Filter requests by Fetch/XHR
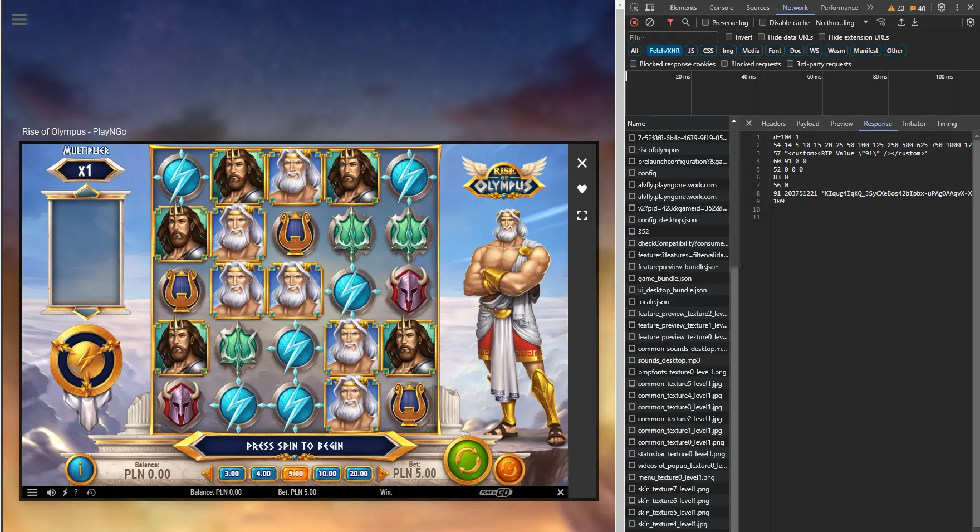The width and height of the screenshot is (980, 532). pos(664,51)
